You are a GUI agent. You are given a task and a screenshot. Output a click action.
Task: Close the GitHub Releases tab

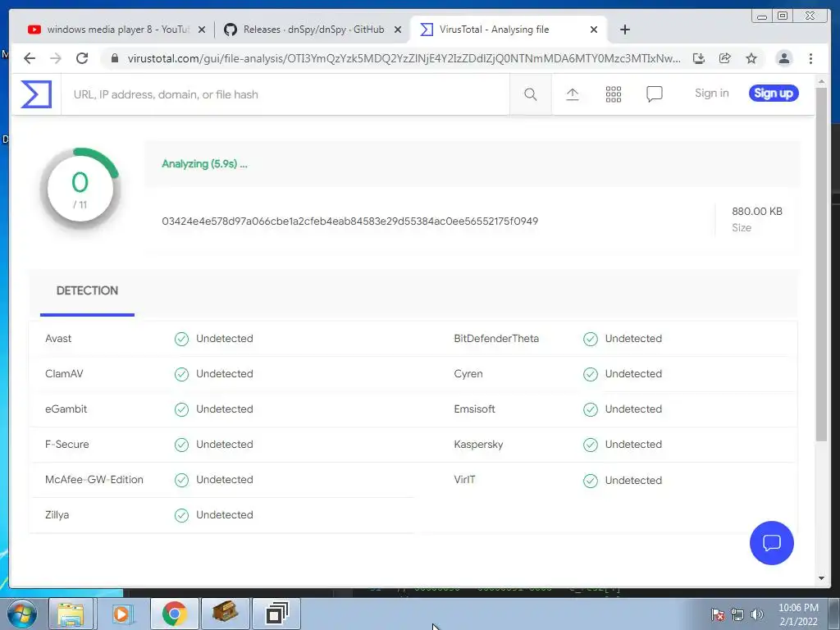click(398, 30)
